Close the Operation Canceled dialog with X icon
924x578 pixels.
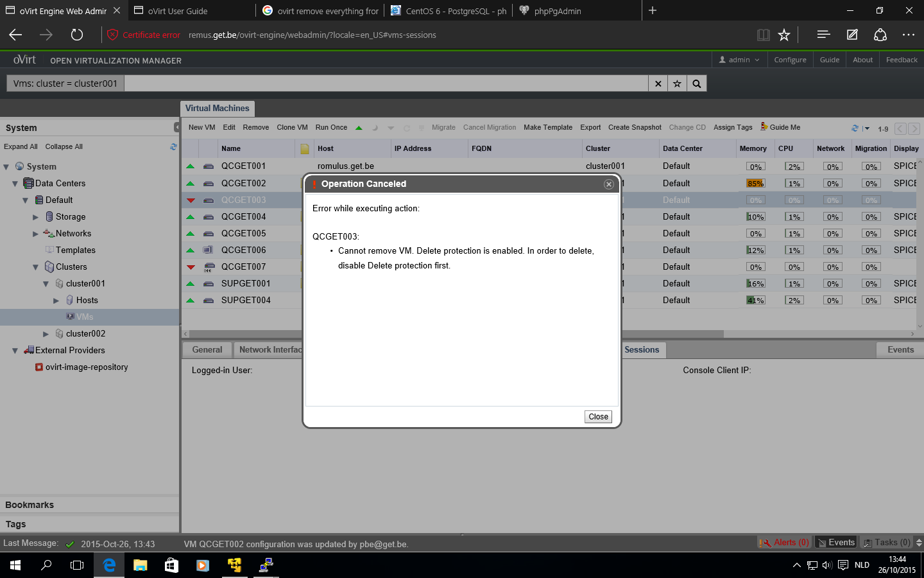[608, 184]
